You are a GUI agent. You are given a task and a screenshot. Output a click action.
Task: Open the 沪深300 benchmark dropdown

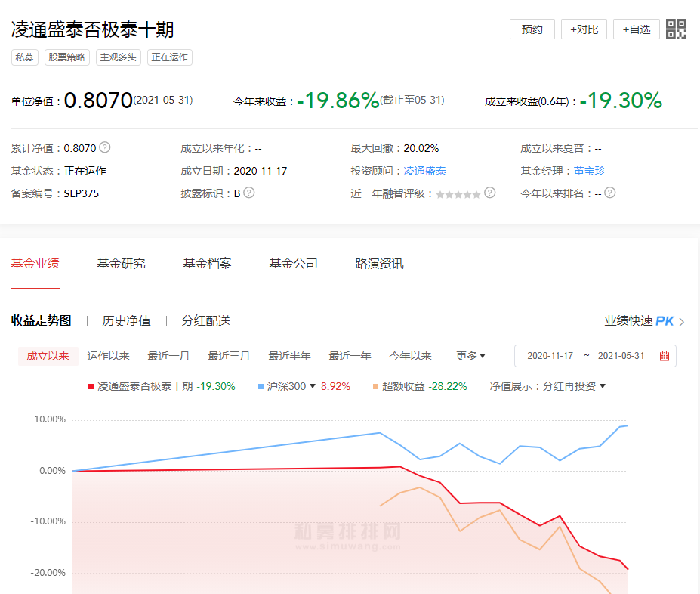(x=291, y=386)
